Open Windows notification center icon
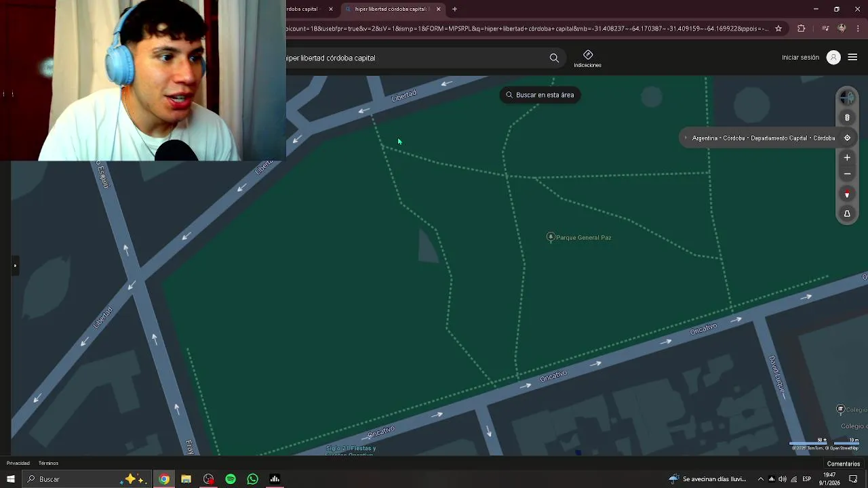 [x=854, y=479]
